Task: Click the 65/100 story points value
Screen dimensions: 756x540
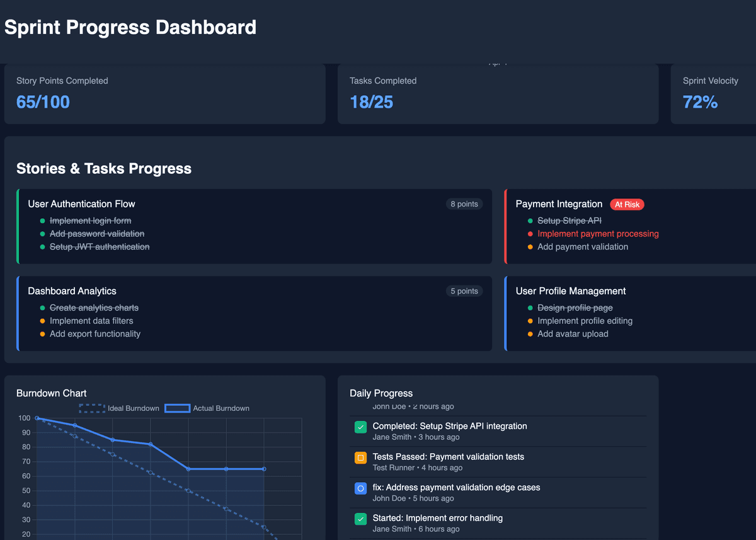Action: (43, 102)
